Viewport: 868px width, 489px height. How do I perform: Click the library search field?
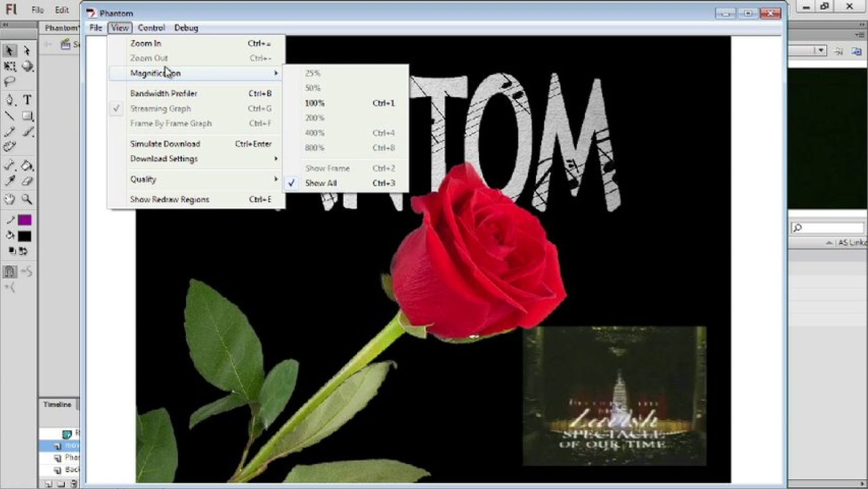[x=827, y=228]
